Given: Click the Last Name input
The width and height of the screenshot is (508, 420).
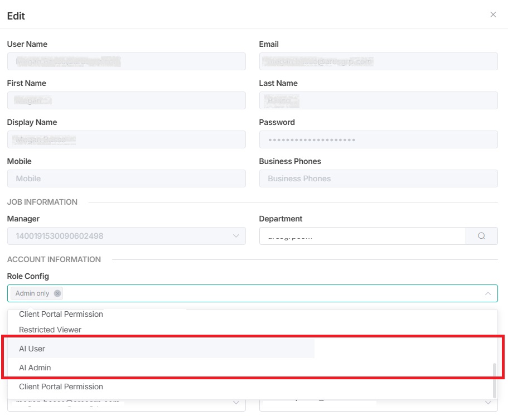Looking at the screenshot, I should point(378,100).
